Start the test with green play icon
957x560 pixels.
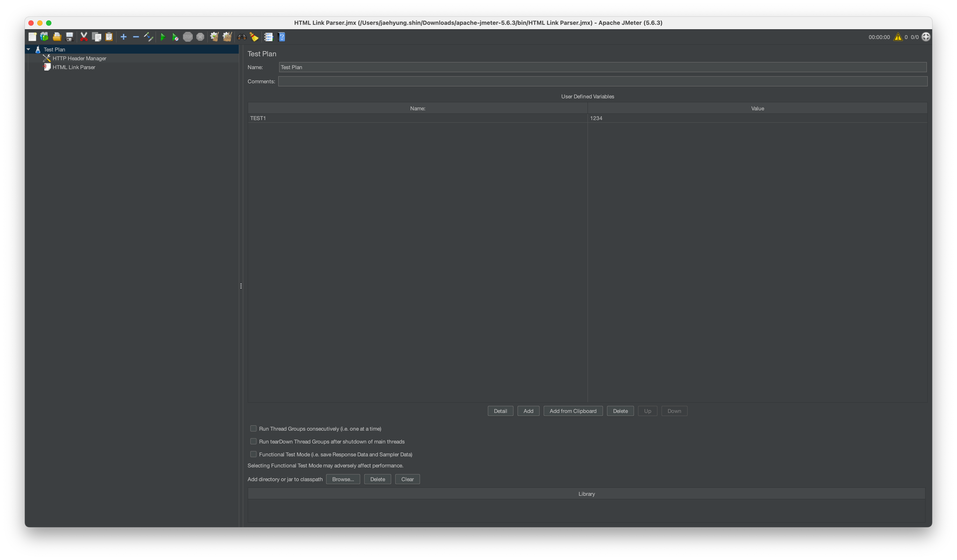163,37
